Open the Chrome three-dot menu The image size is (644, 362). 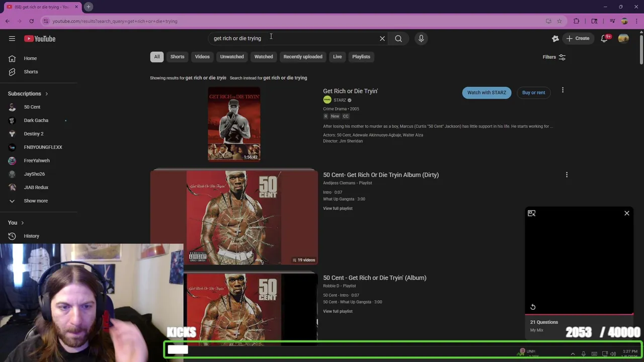(x=636, y=21)
